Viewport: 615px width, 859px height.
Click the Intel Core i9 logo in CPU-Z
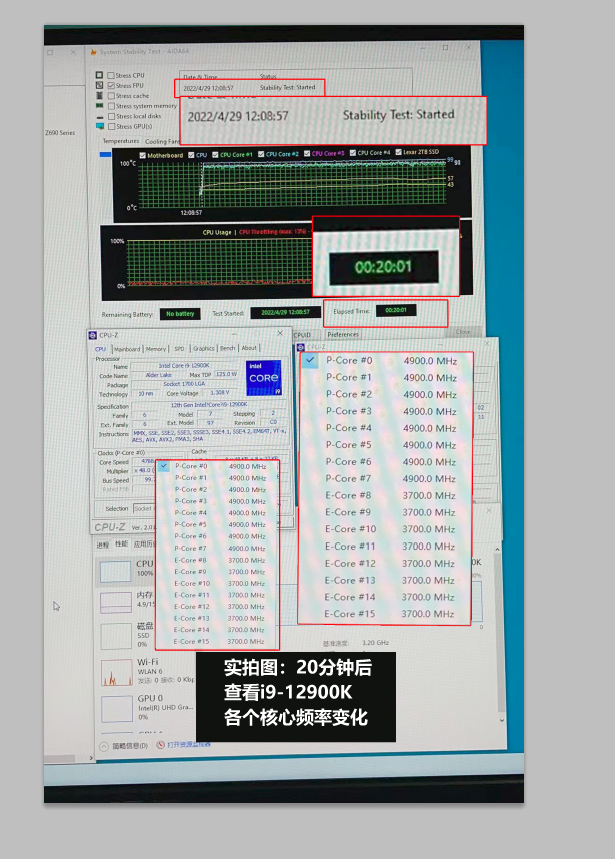click(263, 377)
